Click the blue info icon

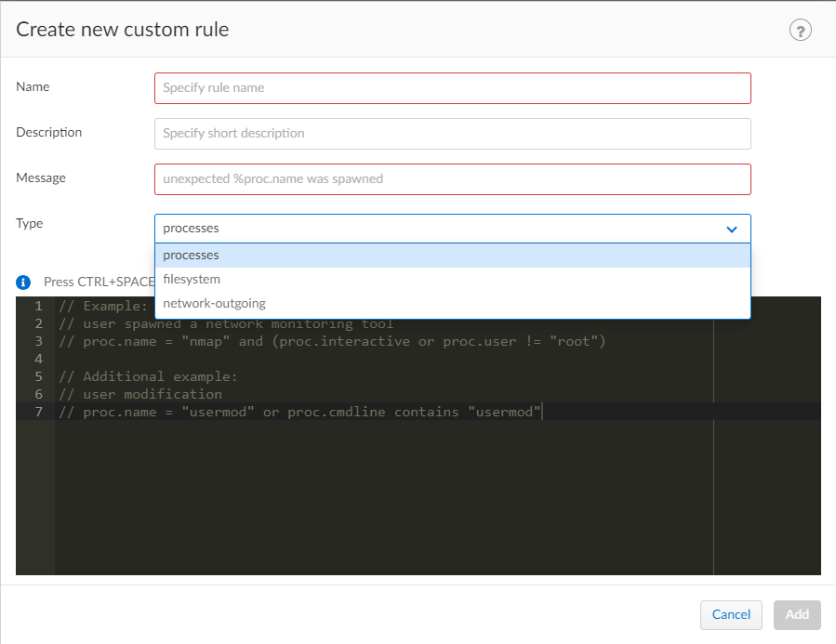pos(23,283)
